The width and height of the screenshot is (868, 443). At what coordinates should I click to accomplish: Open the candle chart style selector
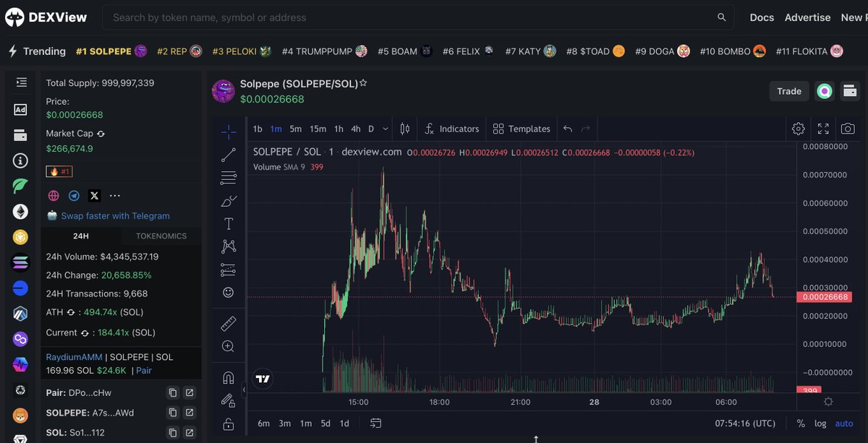point(405,129)
